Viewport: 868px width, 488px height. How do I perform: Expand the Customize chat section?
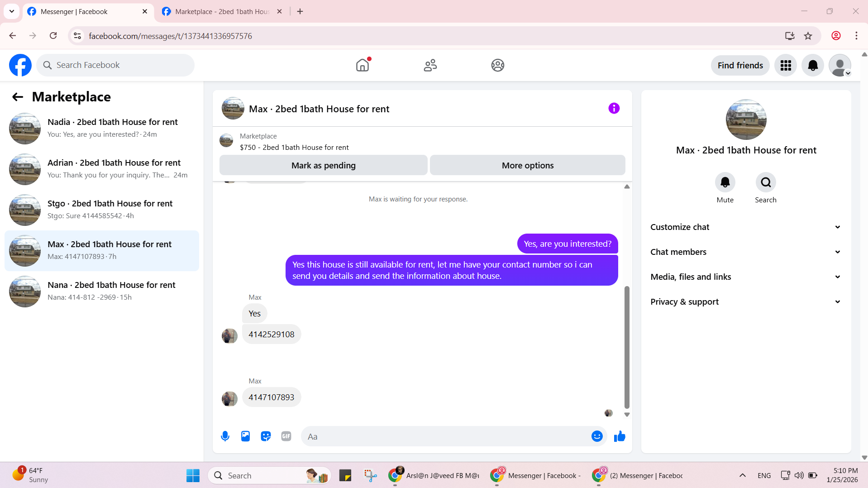[x=746, y=227]
